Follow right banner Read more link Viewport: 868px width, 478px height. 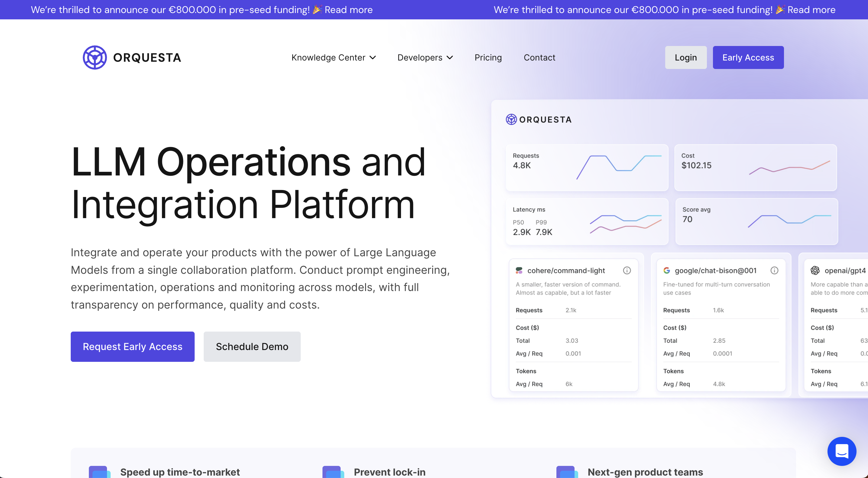[811, 9]
